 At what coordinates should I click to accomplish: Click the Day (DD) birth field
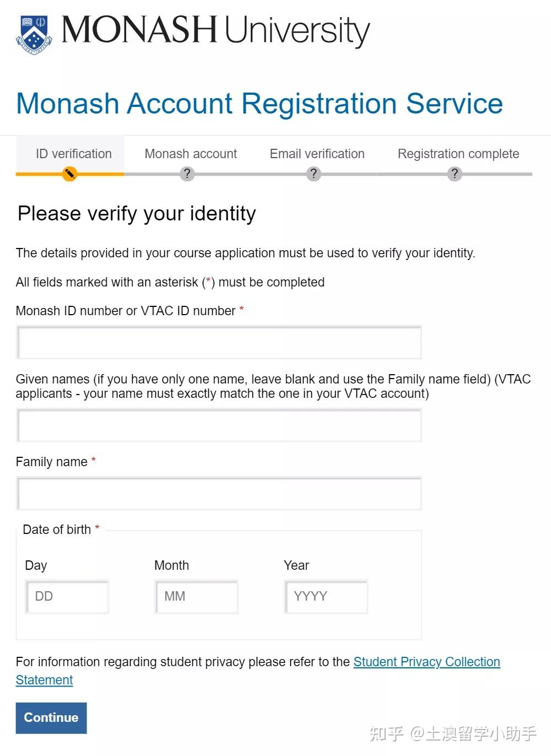(67, 597)
